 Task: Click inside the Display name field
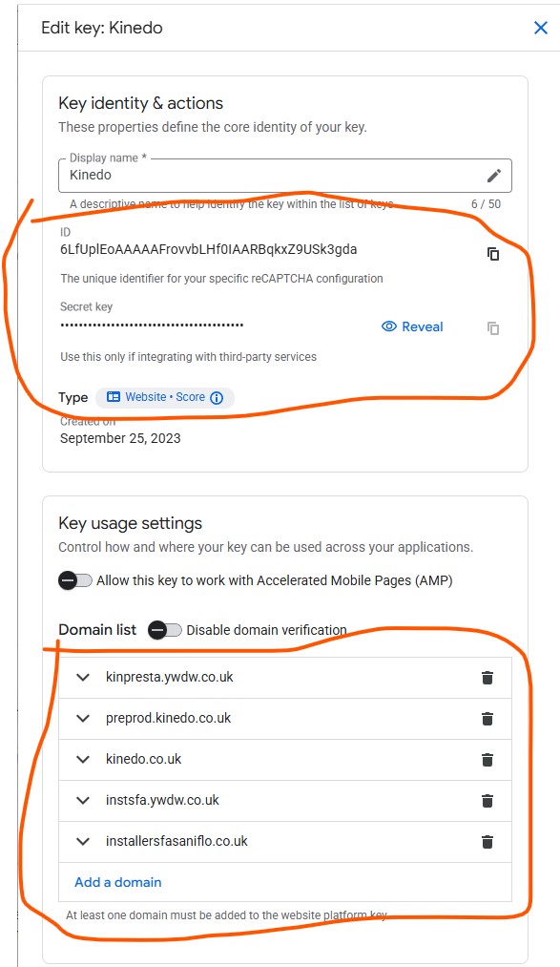[x=191, y=176]
